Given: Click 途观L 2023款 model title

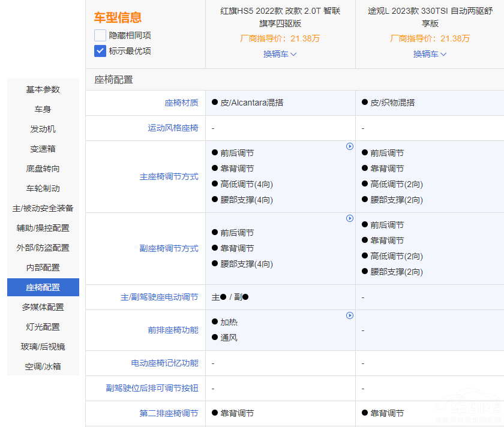Looking at the screenshot, I should [430, 17].
